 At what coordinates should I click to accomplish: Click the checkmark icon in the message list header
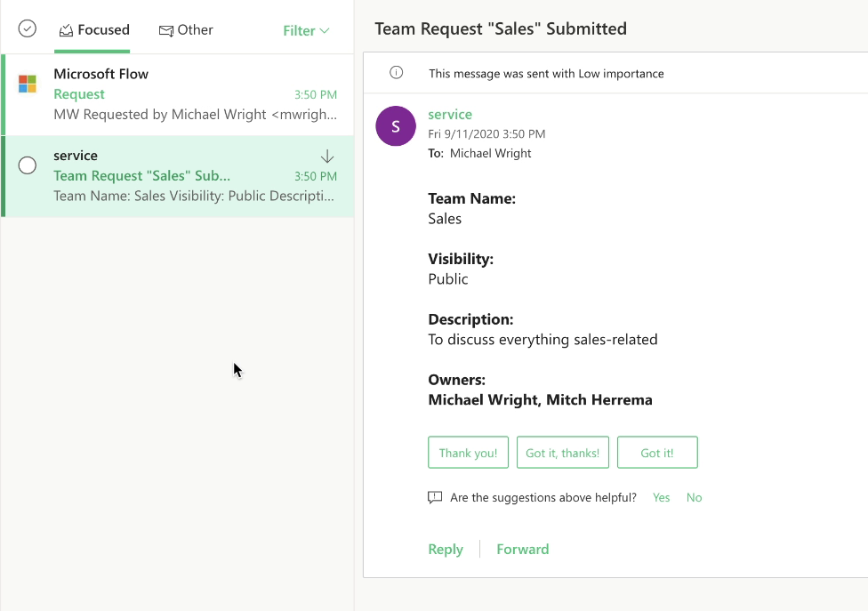tap(26, 28)
